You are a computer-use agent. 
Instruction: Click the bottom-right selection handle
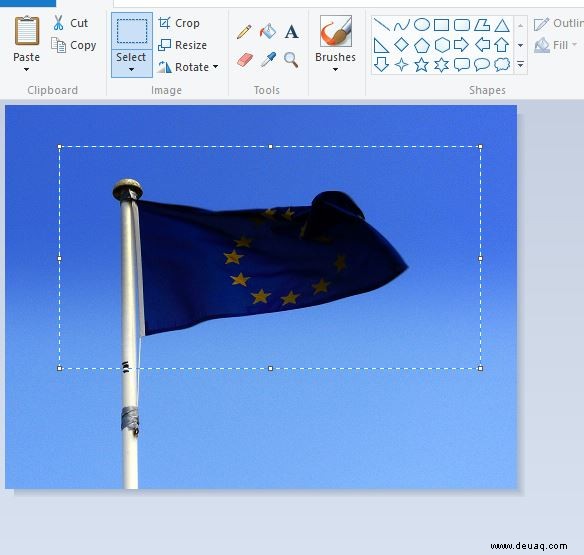click(x=480, y=368)
